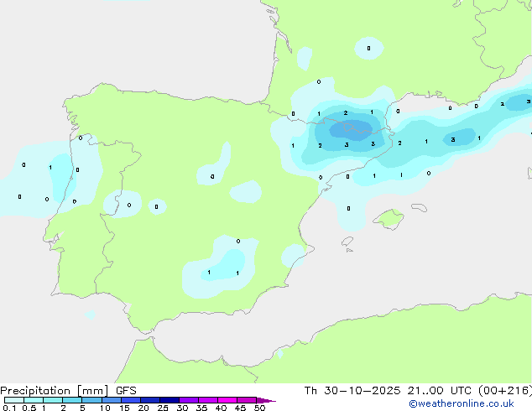The height and width of the screenshot is (411, 532).
Task: Click the "20" legend scale label
Action: click(x=143, y=408)
